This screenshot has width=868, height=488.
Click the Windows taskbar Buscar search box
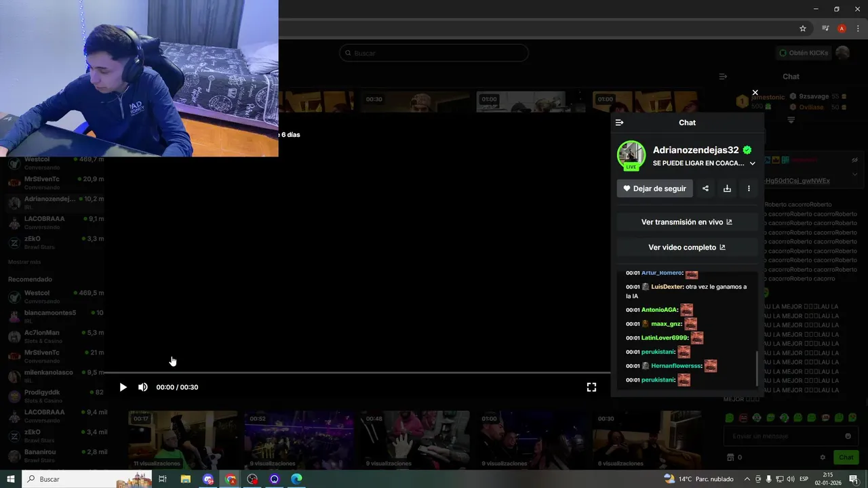87,479
